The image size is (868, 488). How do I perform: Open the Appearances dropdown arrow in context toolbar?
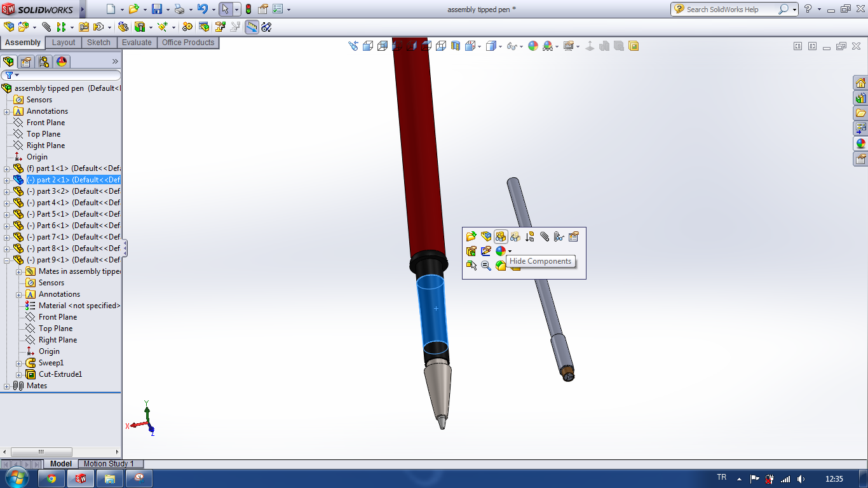click(510, 252)
